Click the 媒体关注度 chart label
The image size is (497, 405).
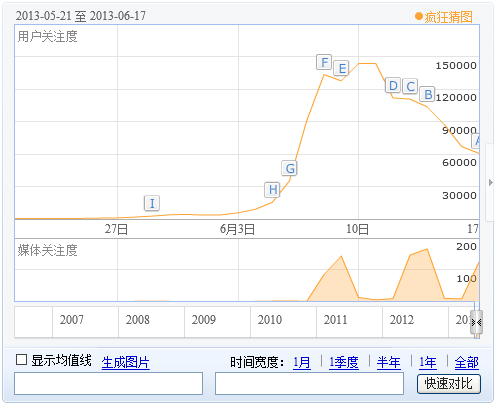click(x=47, y=250)
